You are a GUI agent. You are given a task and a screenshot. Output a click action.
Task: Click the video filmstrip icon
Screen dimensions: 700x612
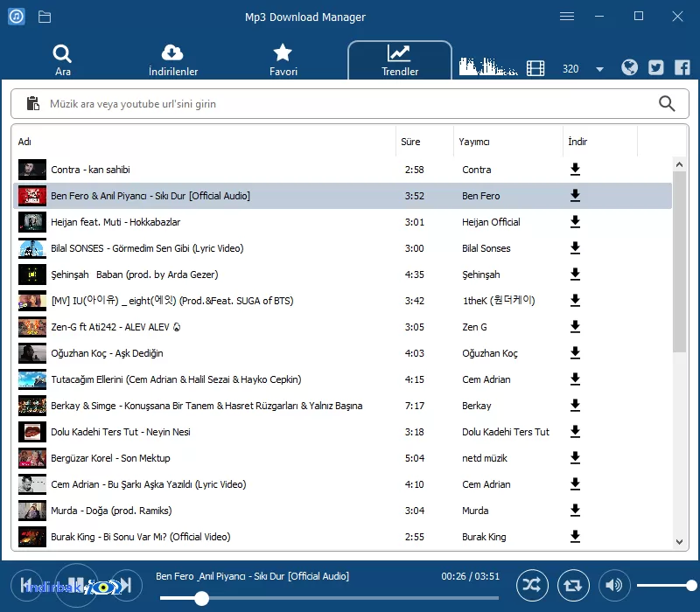coord(535,68)
